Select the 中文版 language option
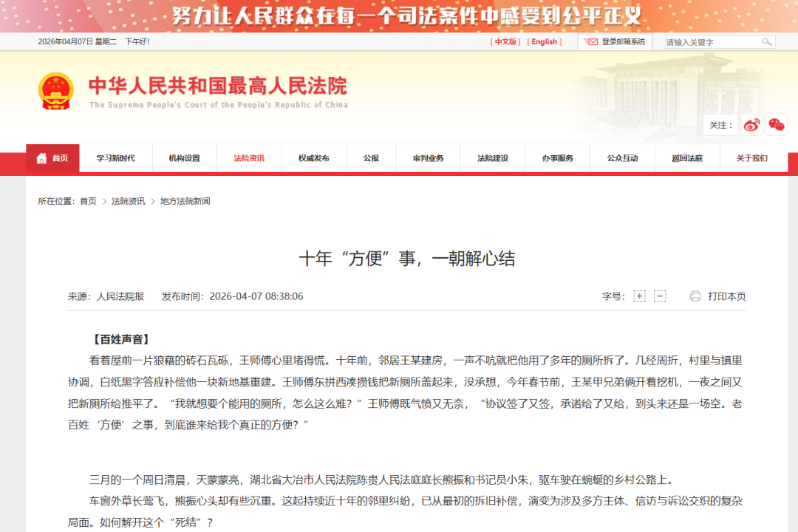 click(x=505, y=41)
